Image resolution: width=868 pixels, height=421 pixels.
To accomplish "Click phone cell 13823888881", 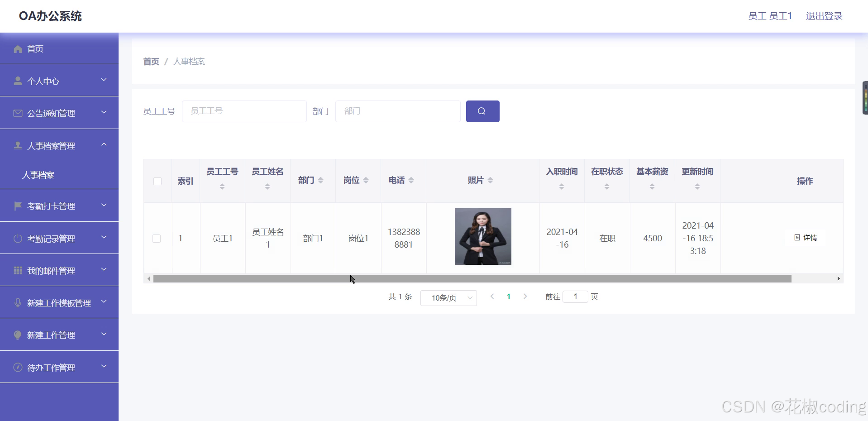I will [404, 238].
